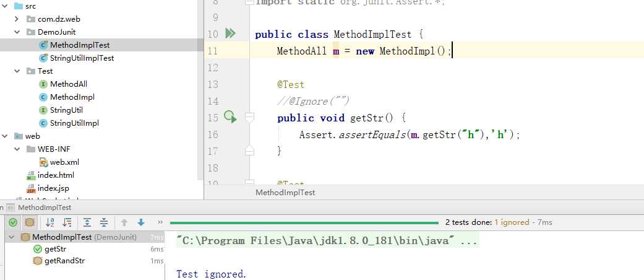
Task: Toggle the Show Passed tests filter
Action: (13, 223)
